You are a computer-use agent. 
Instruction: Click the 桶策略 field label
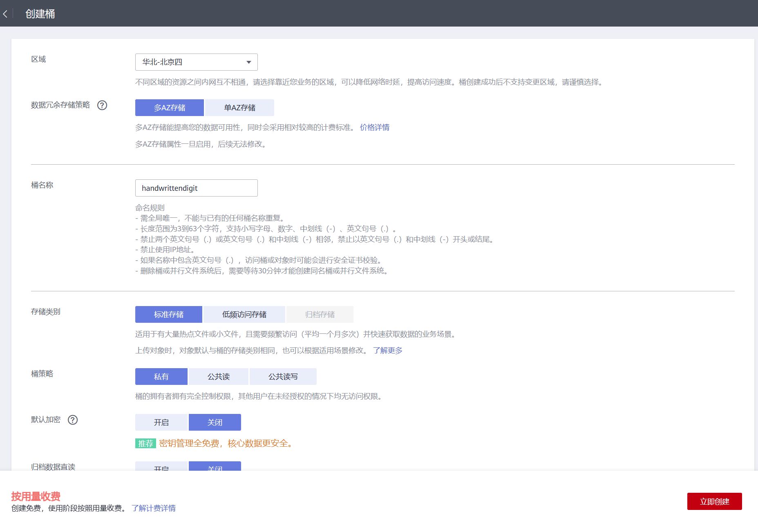pos(42,374)
